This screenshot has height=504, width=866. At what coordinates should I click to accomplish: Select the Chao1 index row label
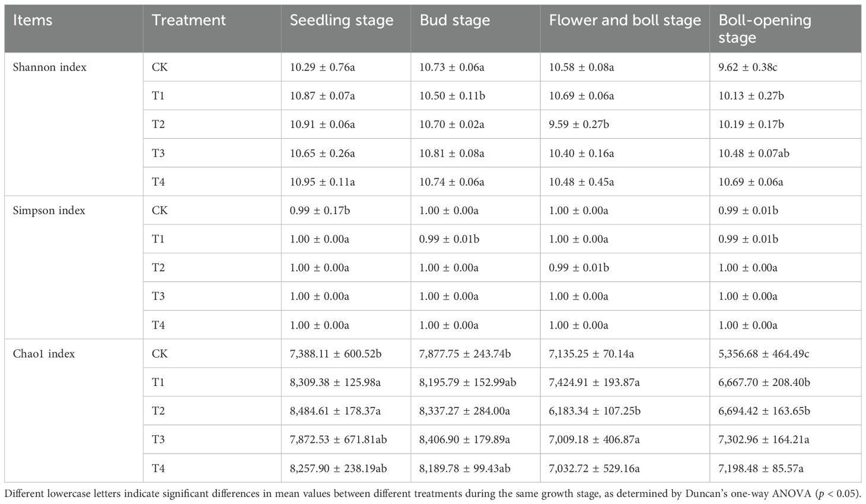tap(44, 354)
